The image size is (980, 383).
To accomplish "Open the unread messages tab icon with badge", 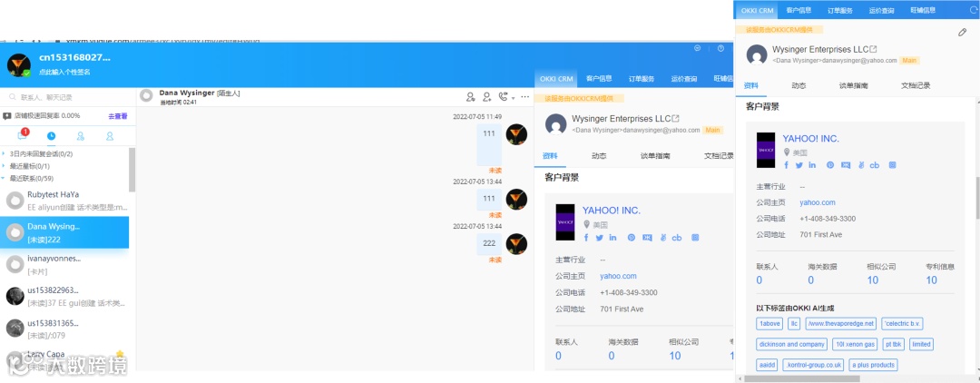I will point(23,135).
